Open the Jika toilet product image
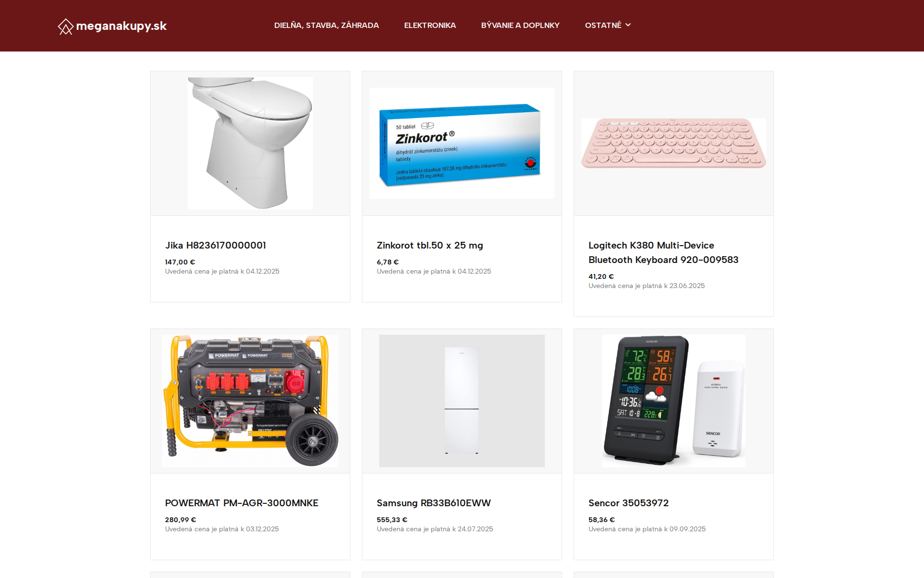The width and height of the screenshot is (924, 578). click(x=250, y=143)
